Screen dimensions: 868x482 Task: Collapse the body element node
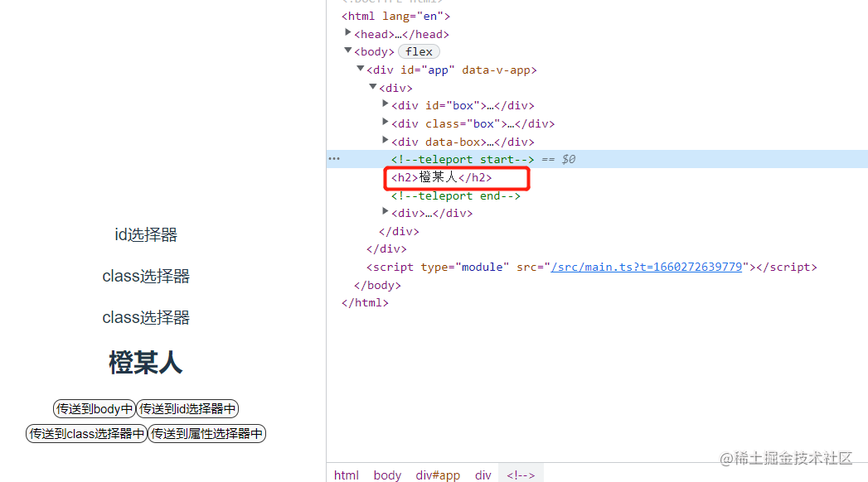pyautogui.click(x=347, y=51)
